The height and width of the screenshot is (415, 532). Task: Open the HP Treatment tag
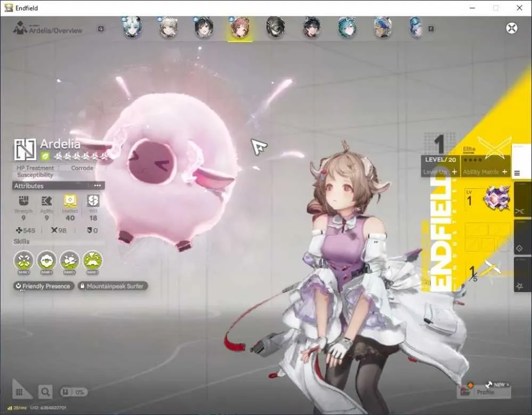[35, 168]
